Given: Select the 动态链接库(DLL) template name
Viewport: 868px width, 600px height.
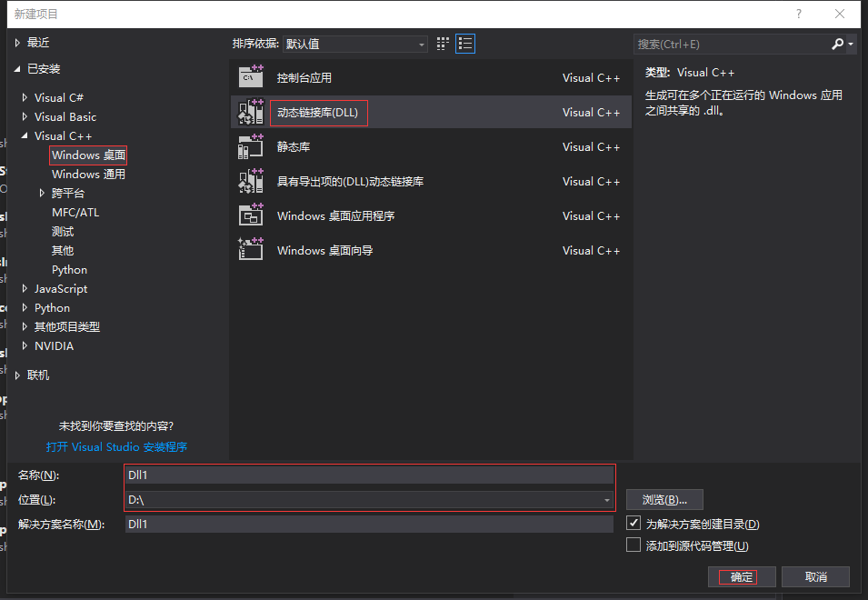Looking at the screenshot, I should (318, 113).
